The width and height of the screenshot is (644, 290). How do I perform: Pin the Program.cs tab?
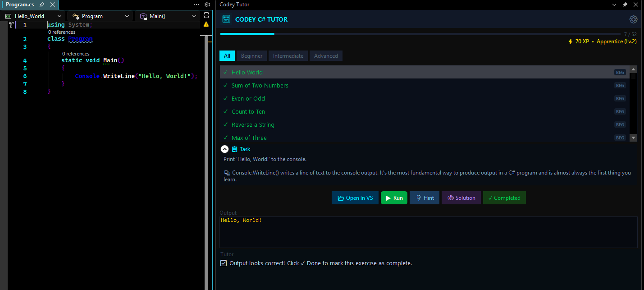(x=42, y=5)
